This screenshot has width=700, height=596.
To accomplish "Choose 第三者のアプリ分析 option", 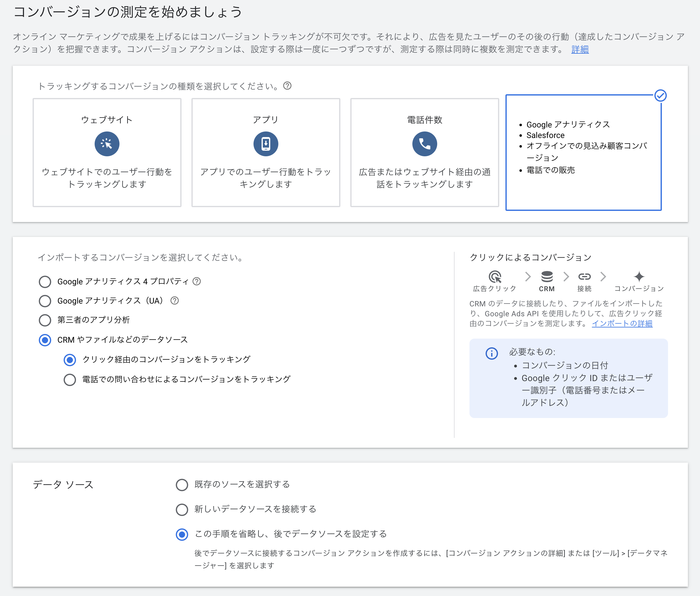I will point(45,320).
